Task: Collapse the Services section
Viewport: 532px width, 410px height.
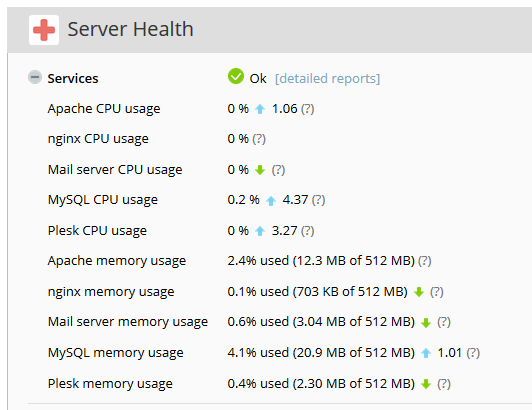Action: (35, 77)
